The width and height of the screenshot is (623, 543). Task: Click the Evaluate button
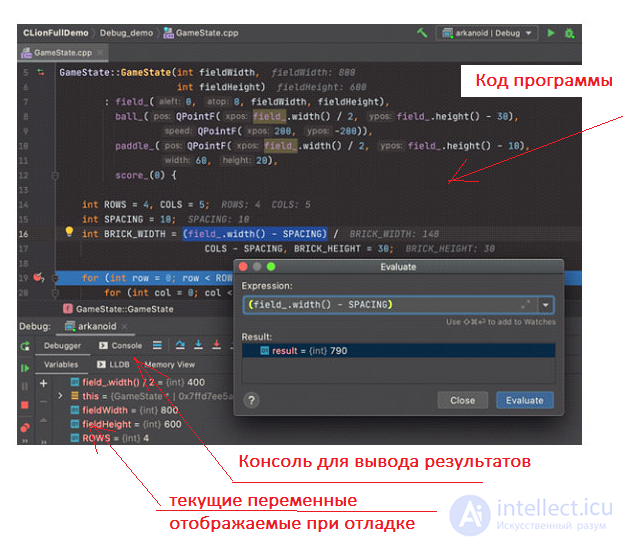pos(524,400)
